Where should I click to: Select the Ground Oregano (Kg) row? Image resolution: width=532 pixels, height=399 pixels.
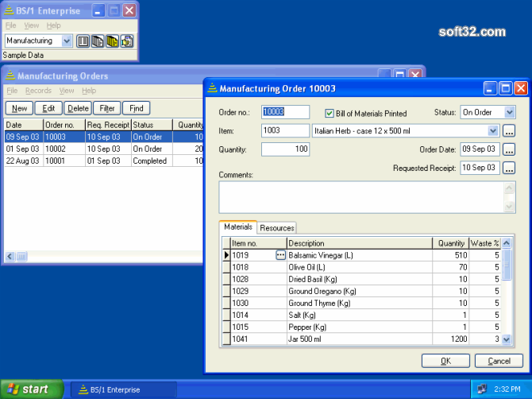point(361,291)
